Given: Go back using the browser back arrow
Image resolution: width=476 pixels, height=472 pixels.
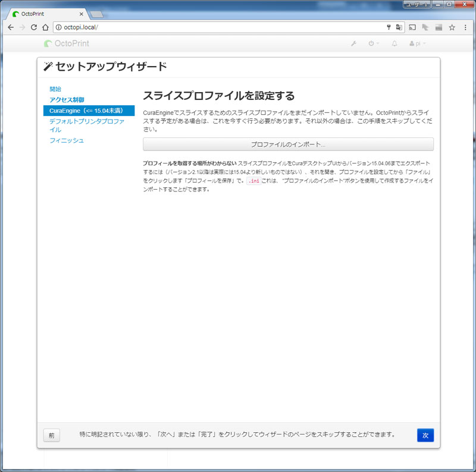Looking at the screenshot, I should [x=11, y=27].
